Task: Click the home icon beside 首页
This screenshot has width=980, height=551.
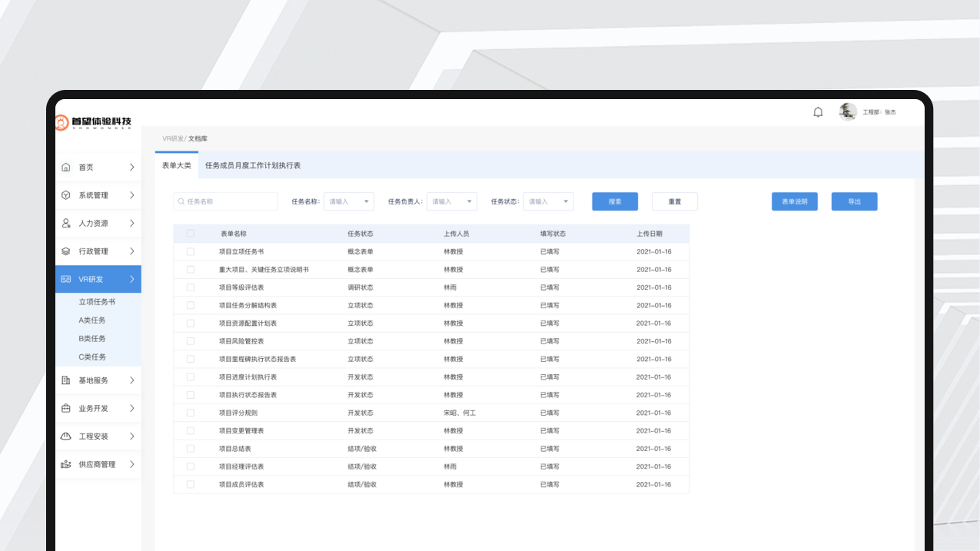Action: (66, 168)
